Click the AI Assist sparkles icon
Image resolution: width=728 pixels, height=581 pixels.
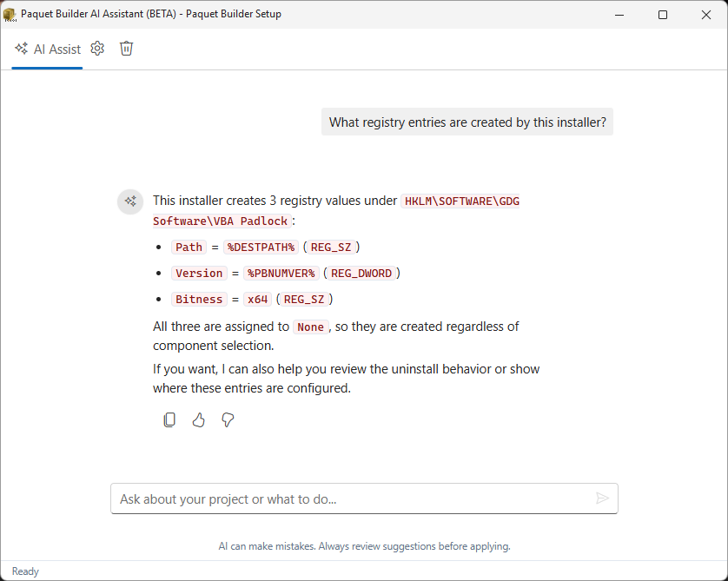20,49
